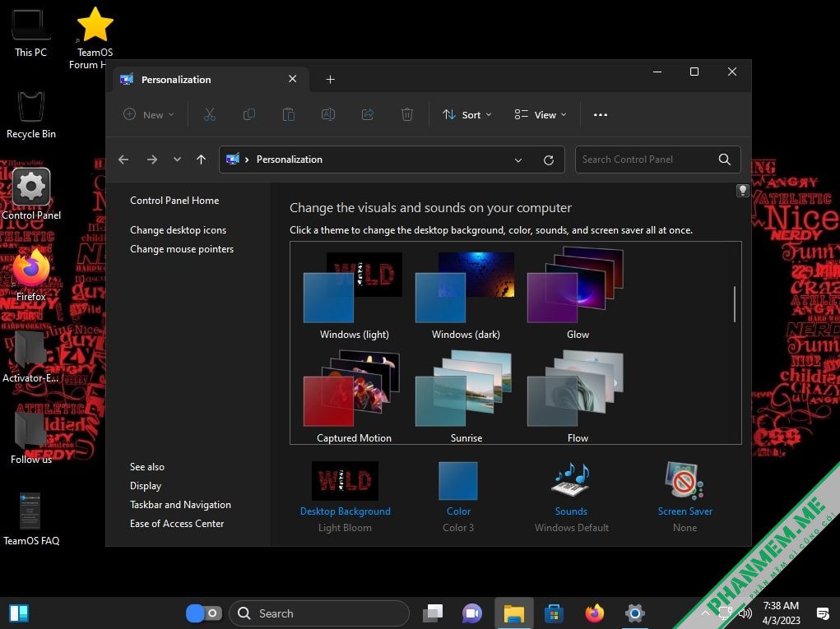Open Ease of Access Center link
The height and width of the screenshot is (629, 840).
(177, 524)
